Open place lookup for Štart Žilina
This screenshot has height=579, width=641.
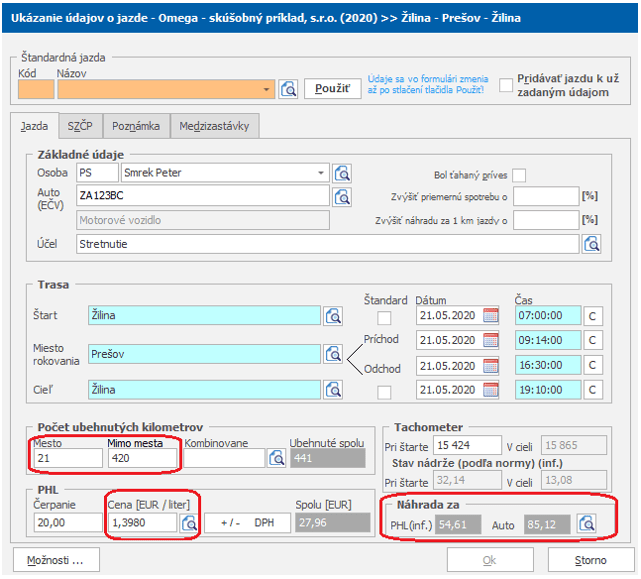(334, 316)
